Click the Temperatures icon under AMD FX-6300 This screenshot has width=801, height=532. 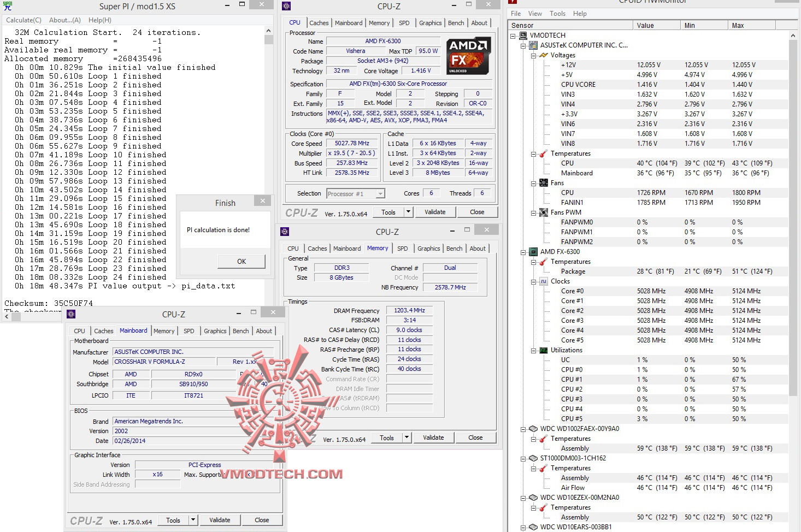[x=544, y=262]
